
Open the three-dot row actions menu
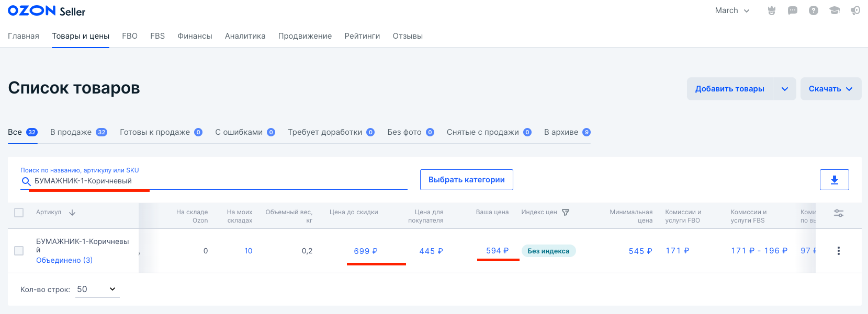[x=838, y=251]
